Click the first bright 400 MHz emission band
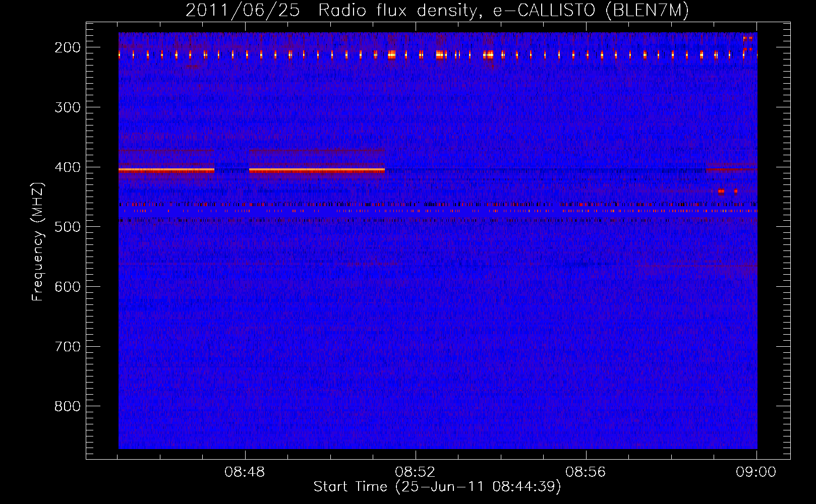The width and height of the screenshot is (816, 504). 166,170
